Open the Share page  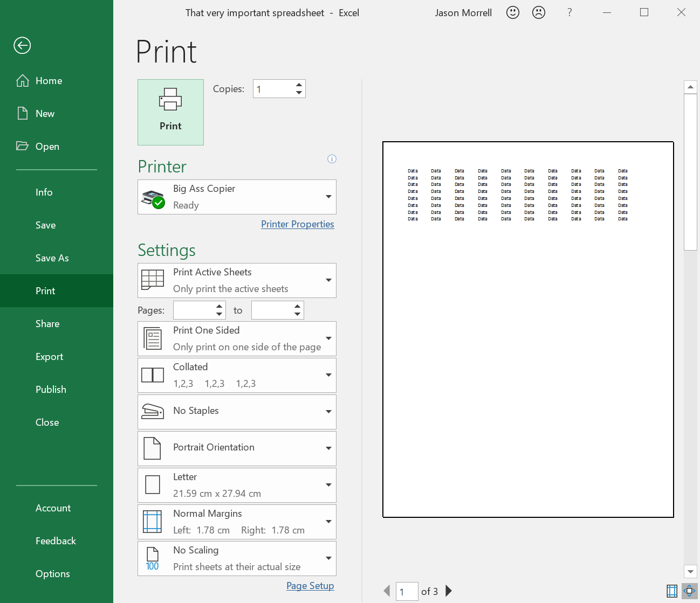click(x=57, y=324)
